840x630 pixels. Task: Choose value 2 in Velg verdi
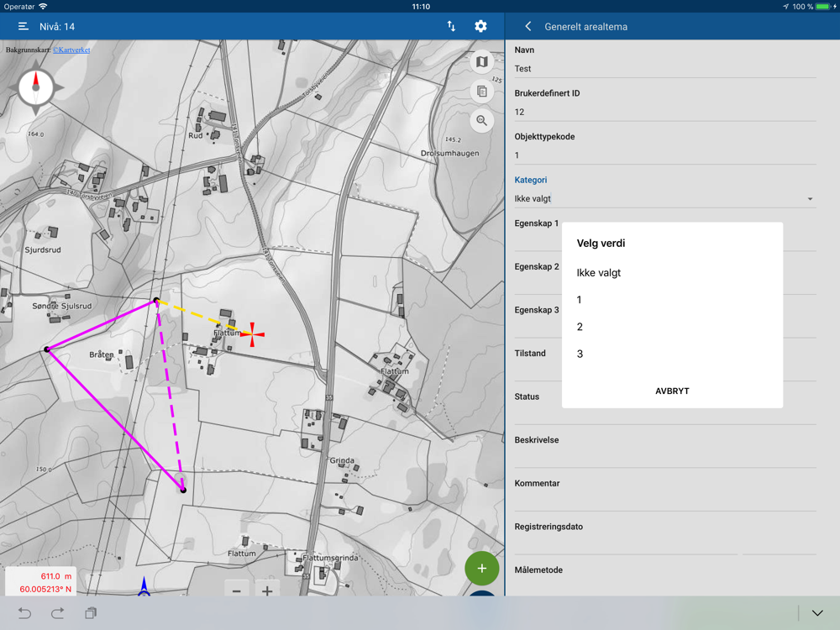580,327
